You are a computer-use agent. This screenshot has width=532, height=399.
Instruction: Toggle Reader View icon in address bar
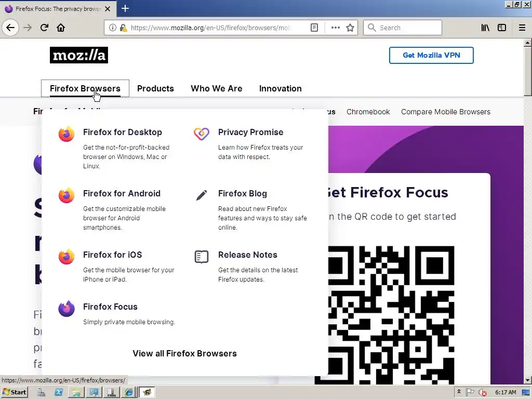(x=314, y=28)
